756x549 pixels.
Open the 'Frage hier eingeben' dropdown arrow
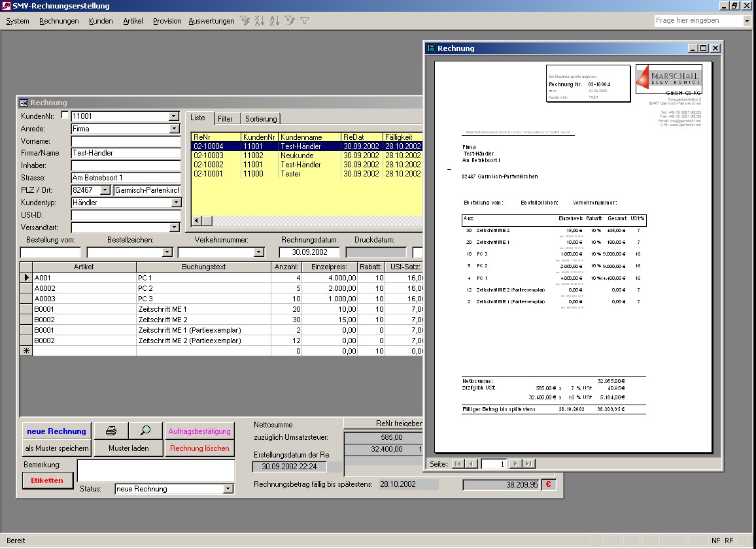coord(747,21)
